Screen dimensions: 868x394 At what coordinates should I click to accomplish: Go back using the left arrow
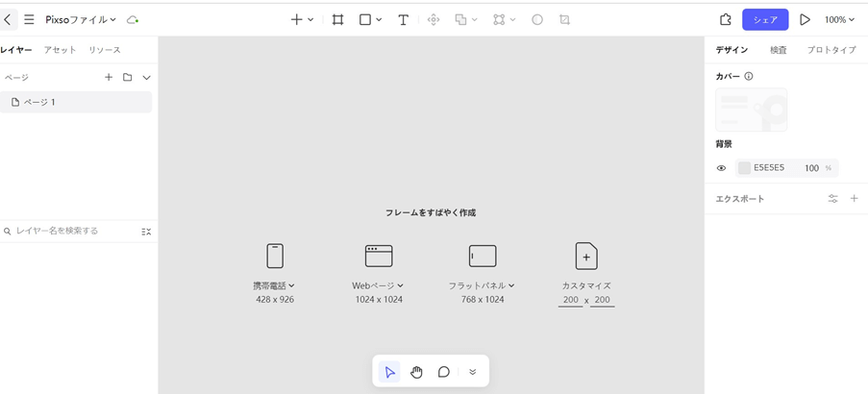point(7,20)
